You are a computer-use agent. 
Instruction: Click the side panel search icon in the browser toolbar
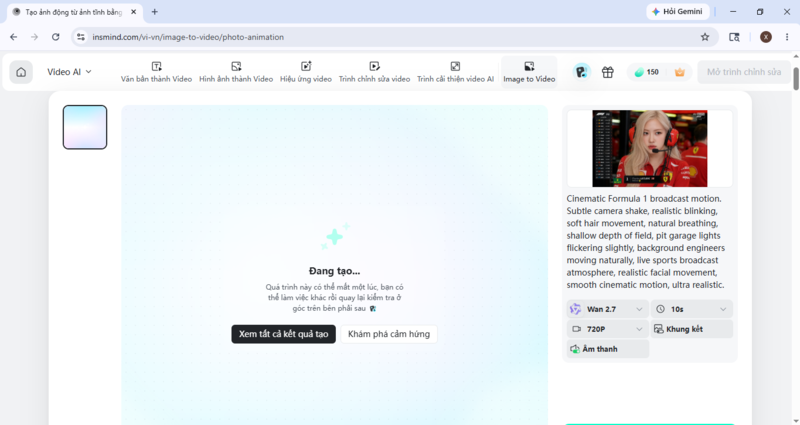[x=734, y=37]
